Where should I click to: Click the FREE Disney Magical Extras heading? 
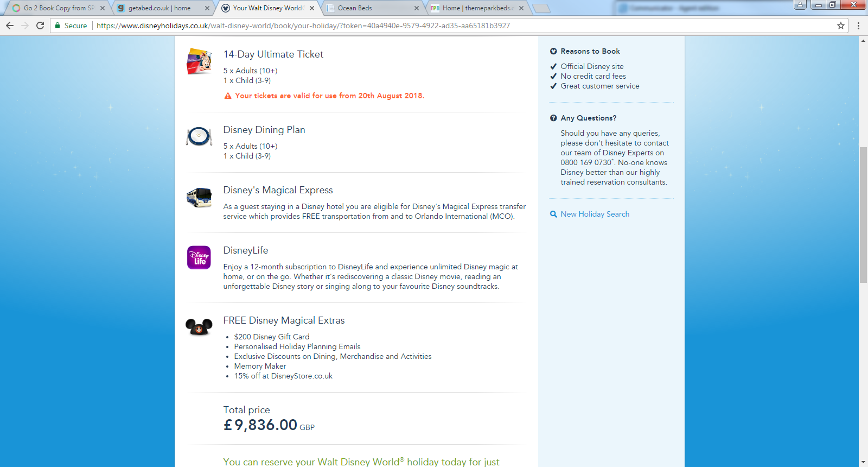coord(284,320)
